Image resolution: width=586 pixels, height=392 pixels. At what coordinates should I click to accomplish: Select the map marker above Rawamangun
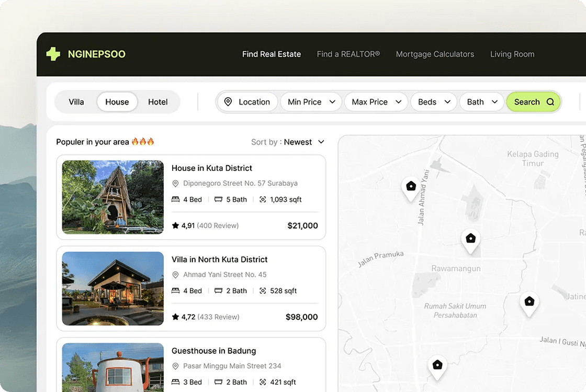click(470, 241)
